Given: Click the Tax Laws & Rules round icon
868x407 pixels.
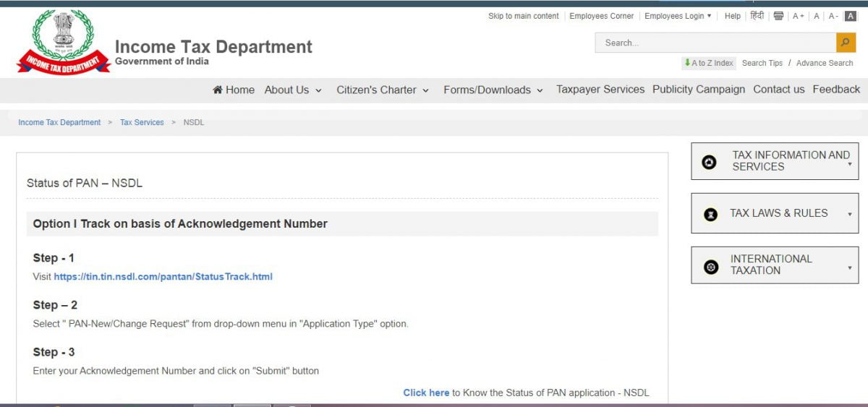Looking at the screenshot, I should 711,215.
